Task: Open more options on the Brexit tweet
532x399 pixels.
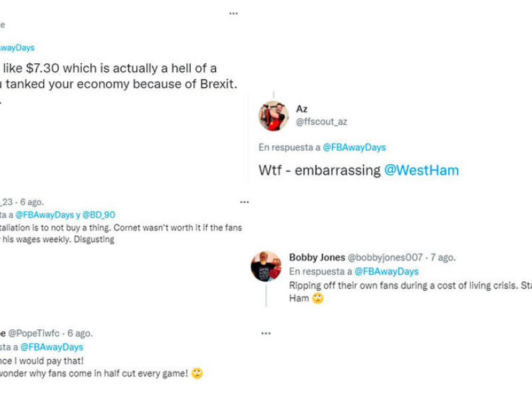Action: tap(233, 13)
